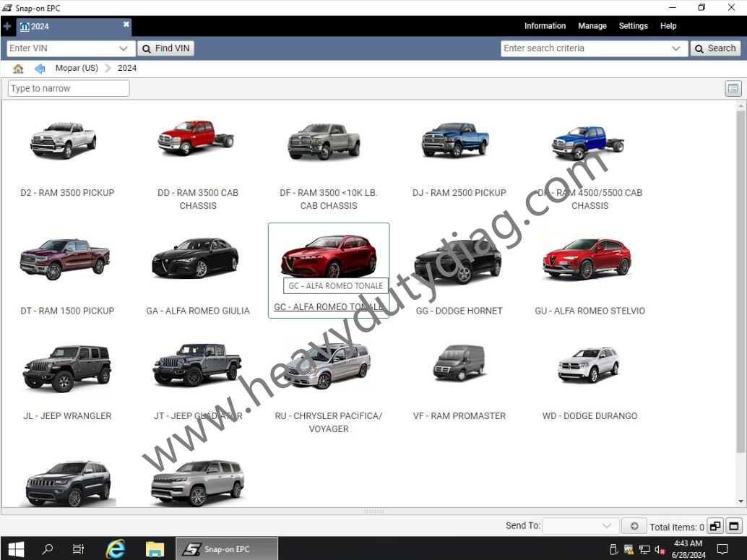Click the vertical scrollbar of the vehicle list
The height and width of the screenshot is (560, 747).
click(740, 281)
